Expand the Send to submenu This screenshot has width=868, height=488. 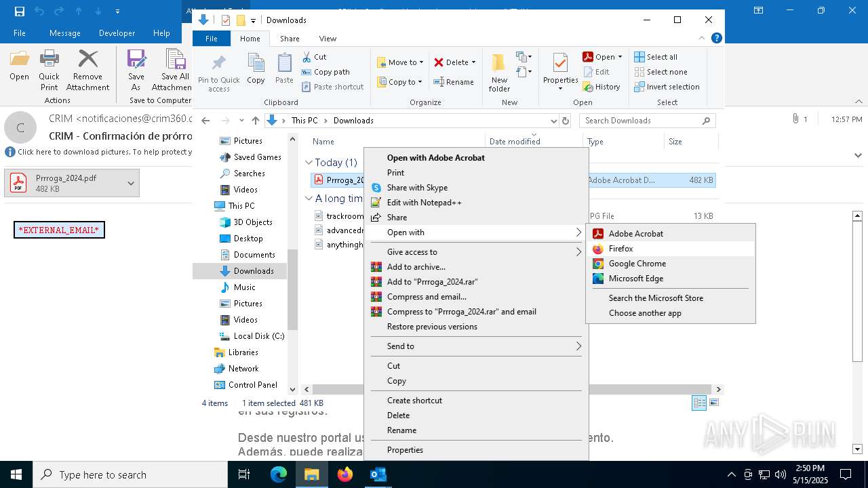pos(476,346)
